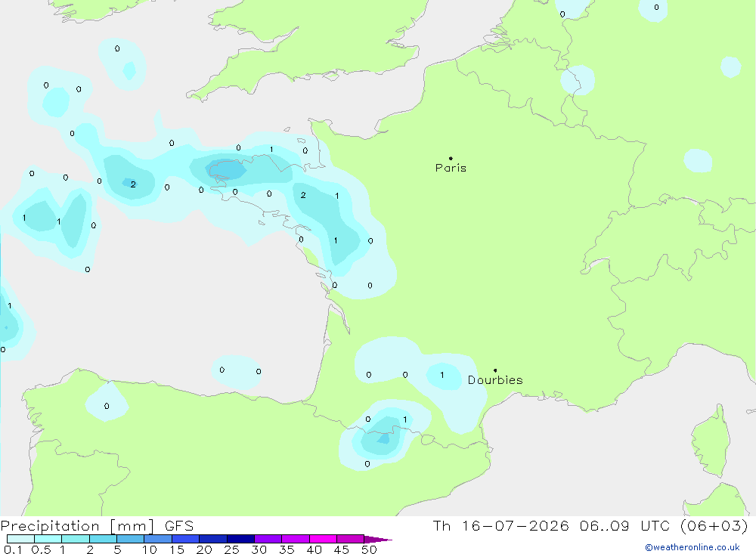Screen dimensions: 756x554
Task: Select the purple swatch between 30 and 35
Action: (x=268, y=539)
